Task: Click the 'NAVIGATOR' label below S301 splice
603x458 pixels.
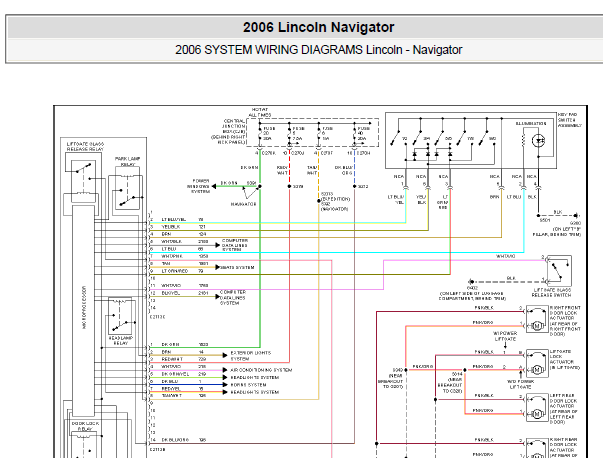Action: [x=243, y=204]
